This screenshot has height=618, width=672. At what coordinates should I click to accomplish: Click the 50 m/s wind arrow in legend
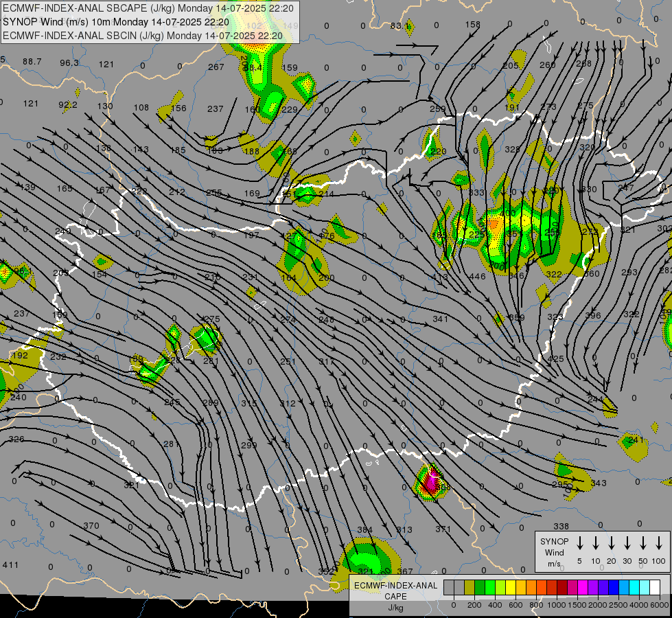[643, 543]
